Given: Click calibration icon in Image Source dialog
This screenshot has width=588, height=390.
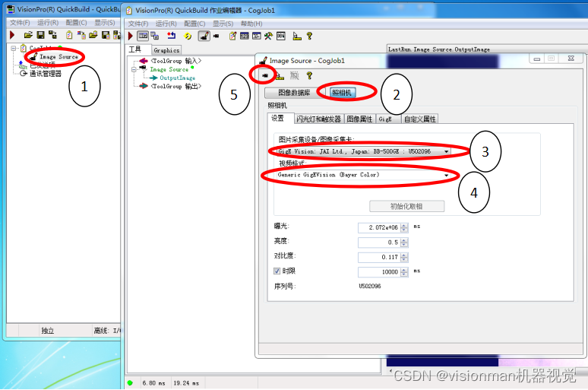Looking at the screenshot, I should tap(280, 76).
